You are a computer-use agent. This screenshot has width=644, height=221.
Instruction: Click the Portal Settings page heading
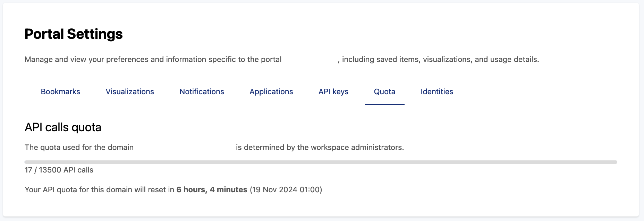coord(74,34)
